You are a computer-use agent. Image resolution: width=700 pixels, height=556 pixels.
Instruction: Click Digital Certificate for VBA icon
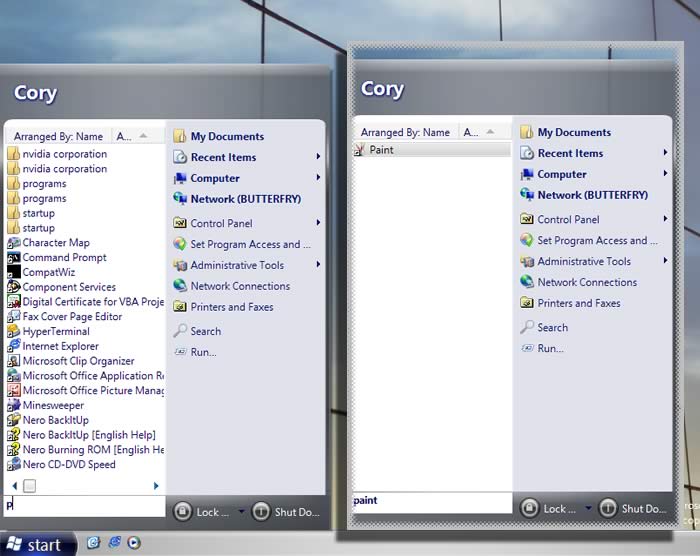click(x=14, y=301)
